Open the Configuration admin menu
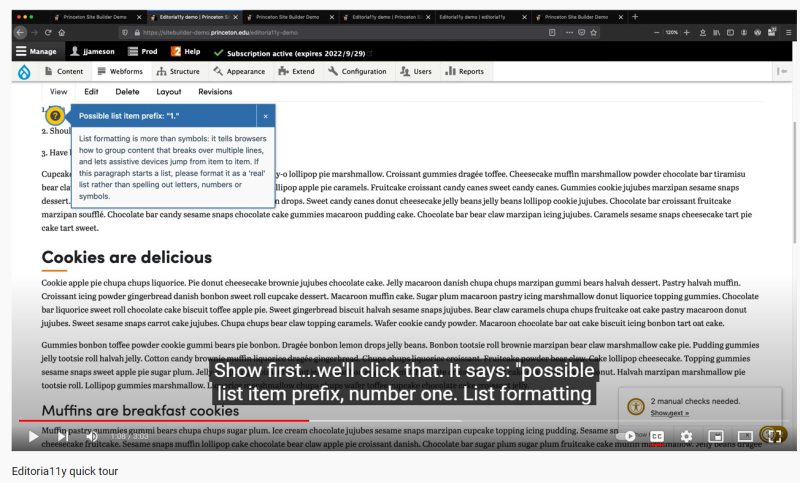 357,71
